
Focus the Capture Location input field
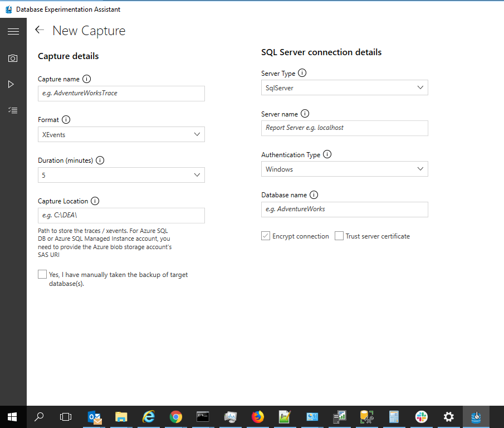(121, 216)
